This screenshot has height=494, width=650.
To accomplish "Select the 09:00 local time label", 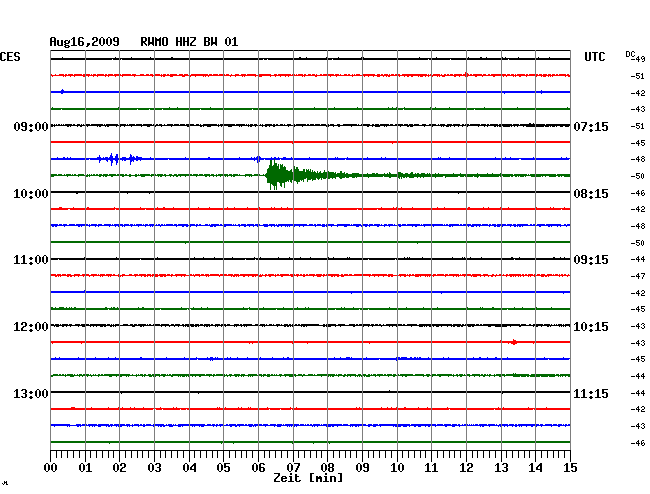I will [x=31, y=126].
